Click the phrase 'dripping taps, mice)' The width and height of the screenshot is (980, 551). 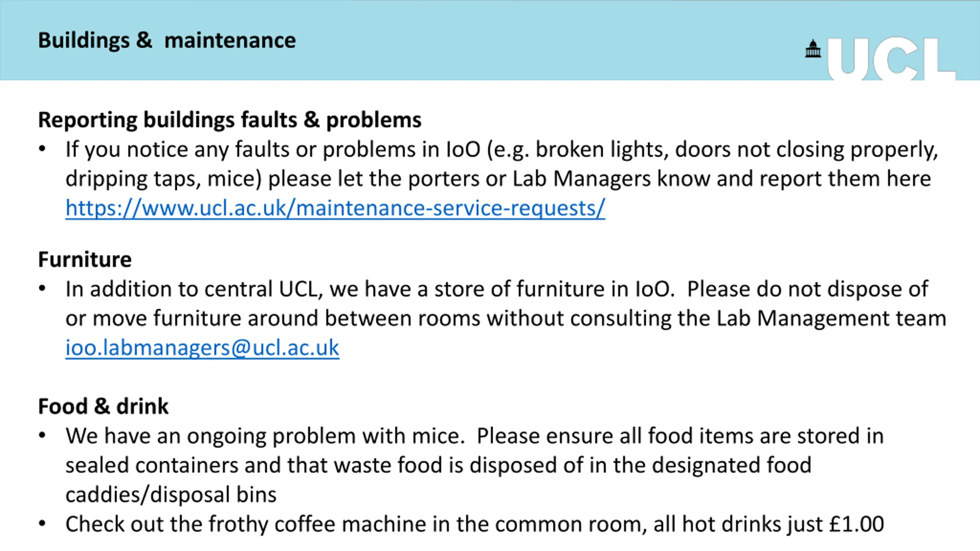[x=163, y=179]
